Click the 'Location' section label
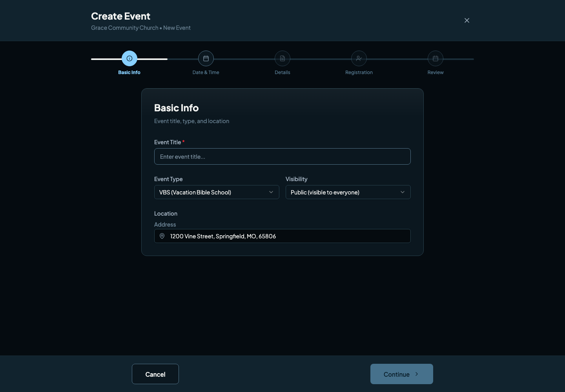This screenshot has height=392, width=565. pos(166,214)
